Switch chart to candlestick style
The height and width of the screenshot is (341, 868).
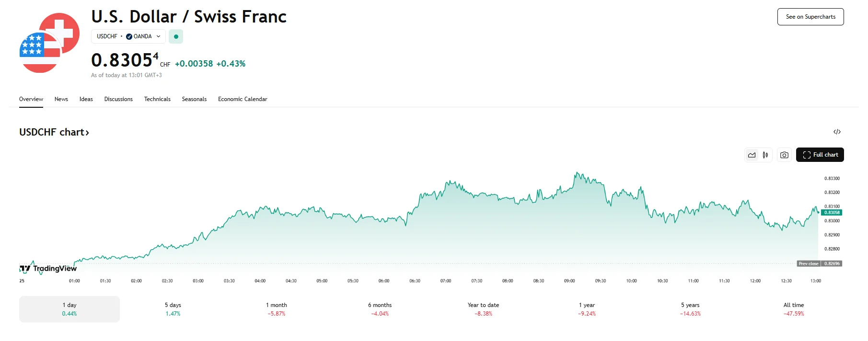point(765,155)
